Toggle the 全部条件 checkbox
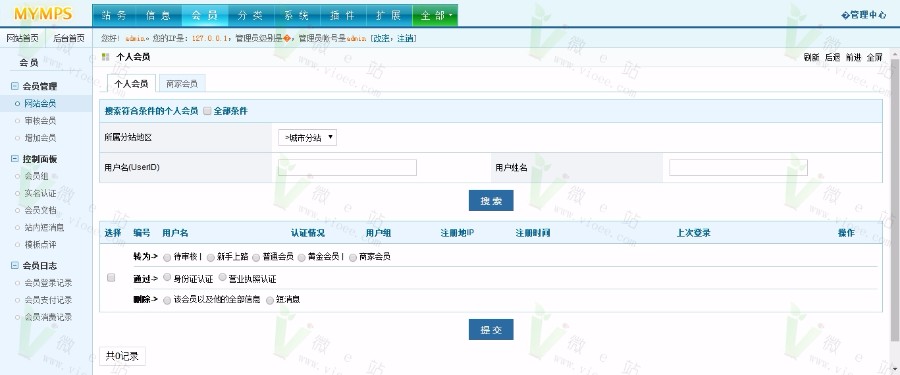Screen dimensions: 900x375 [207, 111]
